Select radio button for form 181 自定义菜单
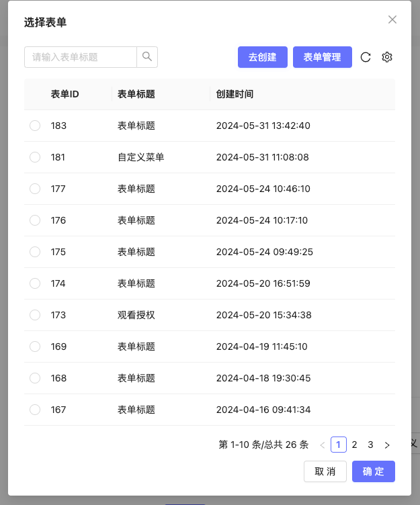The image size is (420, 505). coord(35,157)
